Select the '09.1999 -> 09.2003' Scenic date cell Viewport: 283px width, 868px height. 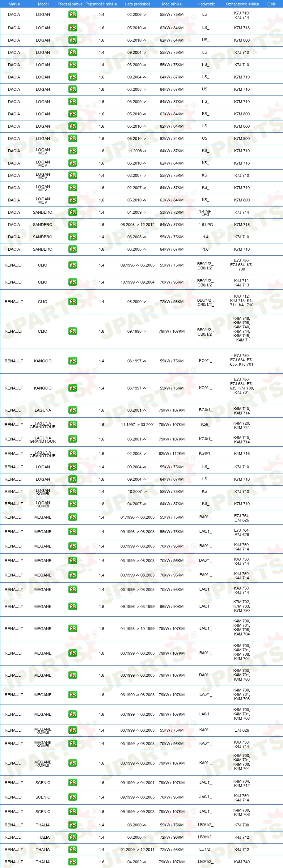138,812
